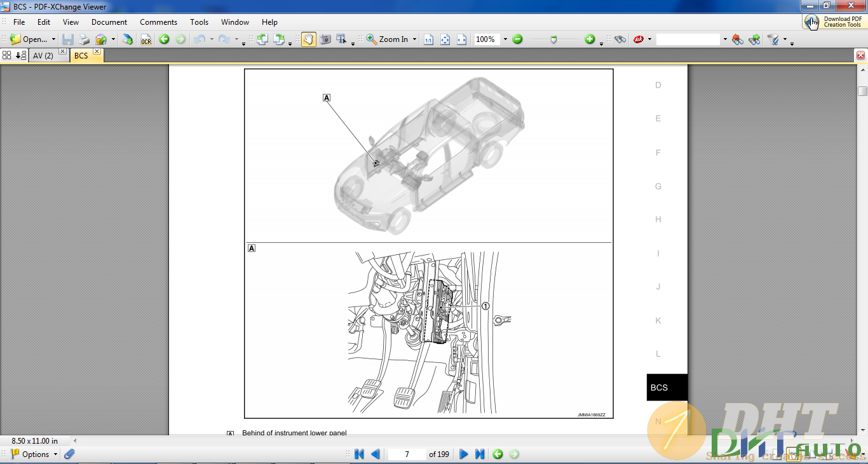Click the email/send document icon
The height and width of the screenshot is (464, 868).
click(x=101, y=39)
